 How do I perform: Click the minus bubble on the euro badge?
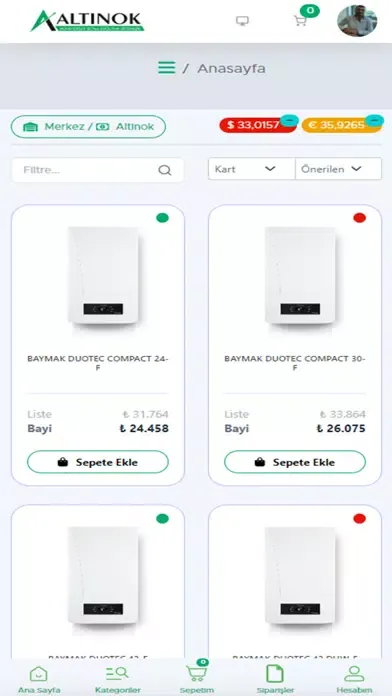[x=375, y=120]
